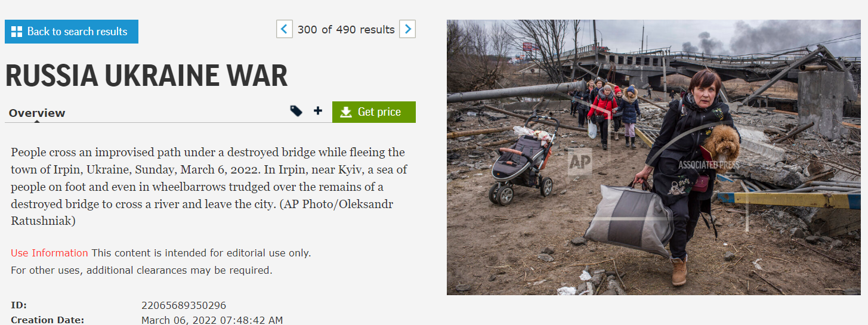
Task: Click the photo caption paragraph about Irpin
Action: (x=208, y=187)
